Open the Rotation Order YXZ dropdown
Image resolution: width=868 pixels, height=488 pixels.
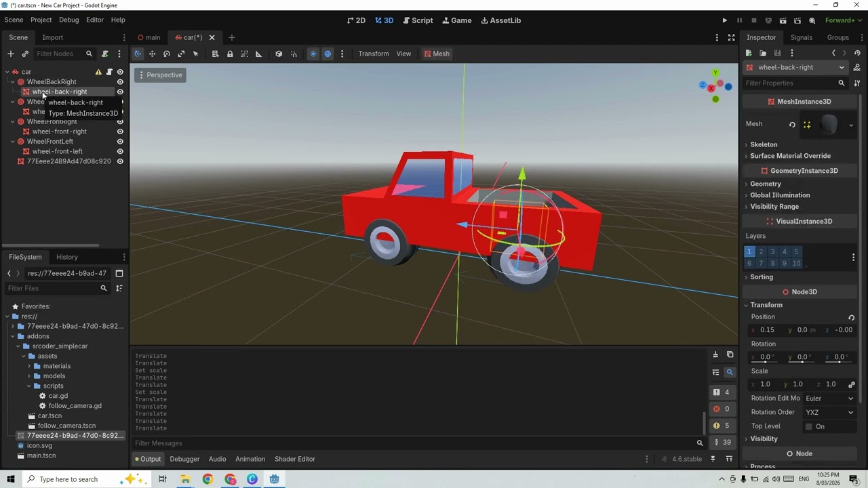[829, 412]
